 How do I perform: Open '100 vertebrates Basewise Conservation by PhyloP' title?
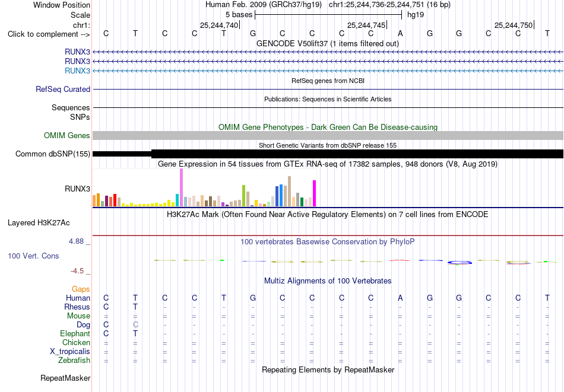coord(328,242)
